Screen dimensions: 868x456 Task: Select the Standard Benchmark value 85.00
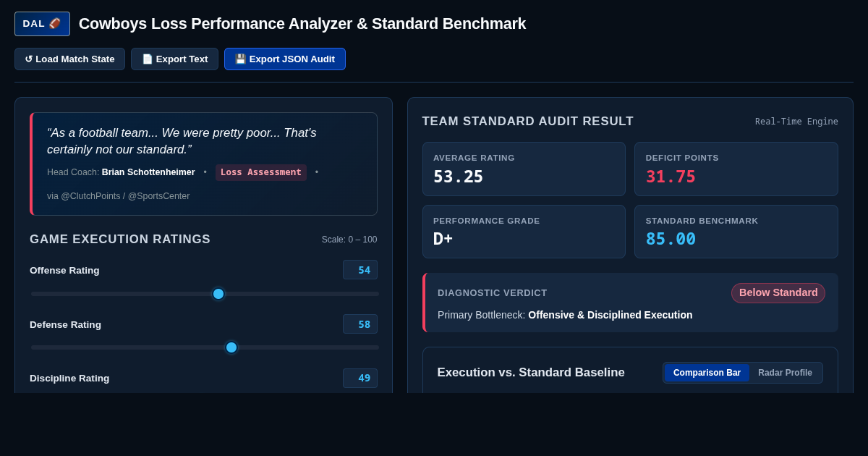pyautogui.click(x=671, y=239)
